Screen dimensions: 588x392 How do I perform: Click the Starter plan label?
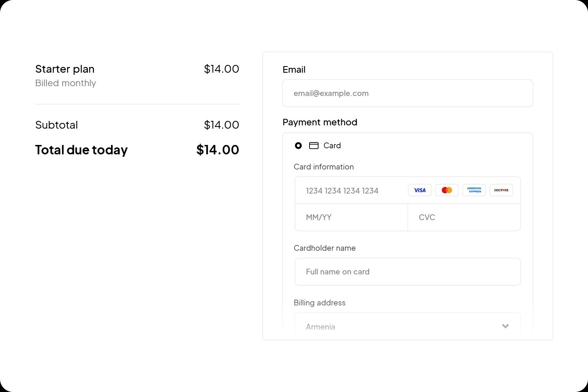(65, 69)
